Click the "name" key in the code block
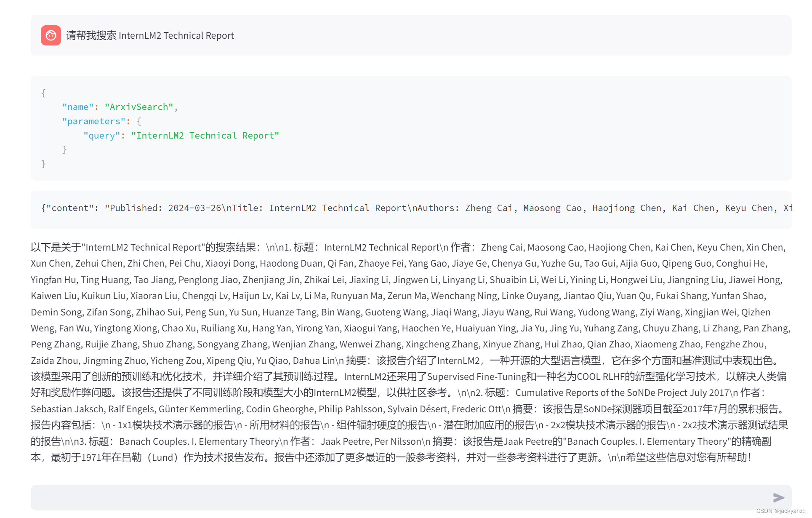Viewport: 812px width, 518px height. point(78,107)
